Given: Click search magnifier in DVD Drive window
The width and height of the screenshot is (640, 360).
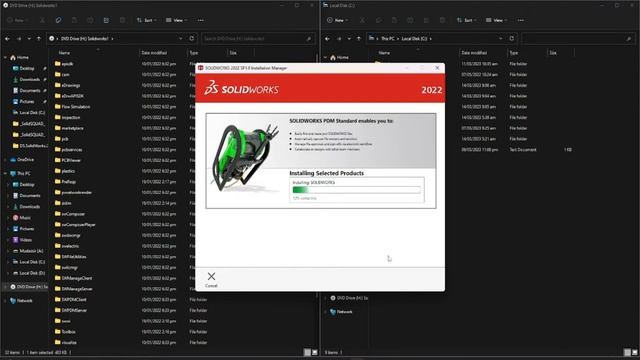Looking at the screenshot, I should [x=309, y=39].
